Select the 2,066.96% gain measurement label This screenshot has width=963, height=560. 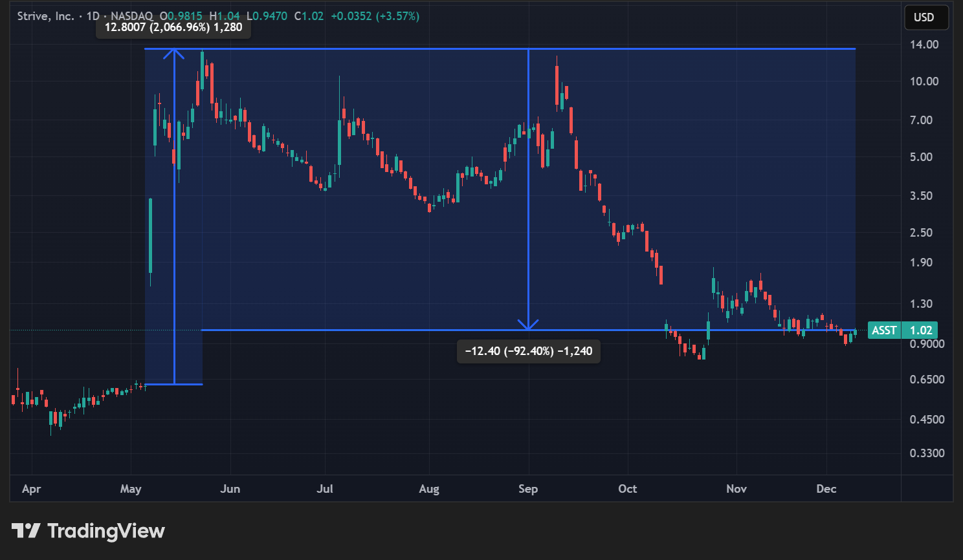click(173, 27)
